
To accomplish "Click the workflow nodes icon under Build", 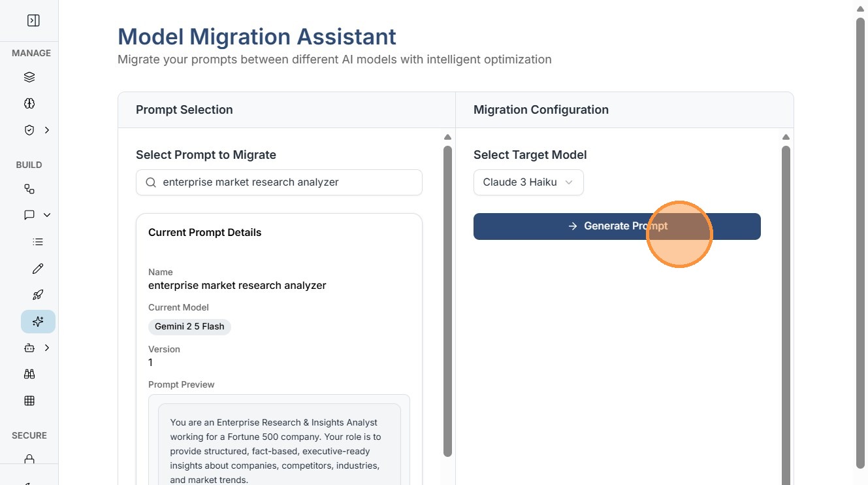I will pos(29,189).
